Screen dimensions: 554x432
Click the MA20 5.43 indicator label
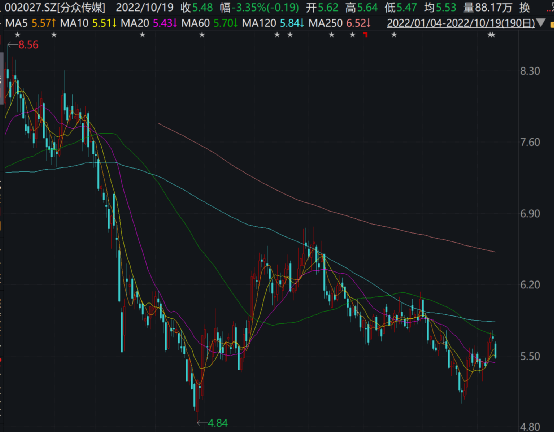click(x=149, y=23)
